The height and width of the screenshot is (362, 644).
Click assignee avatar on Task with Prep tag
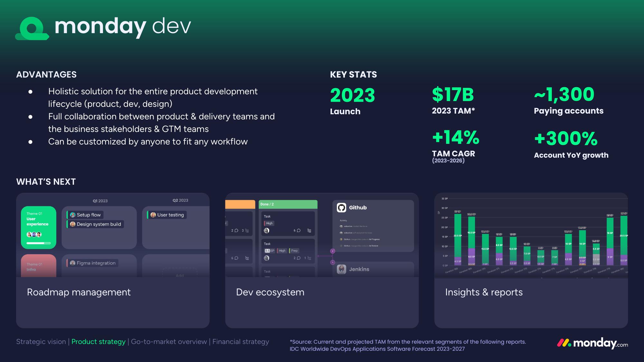tap(267, 258)
